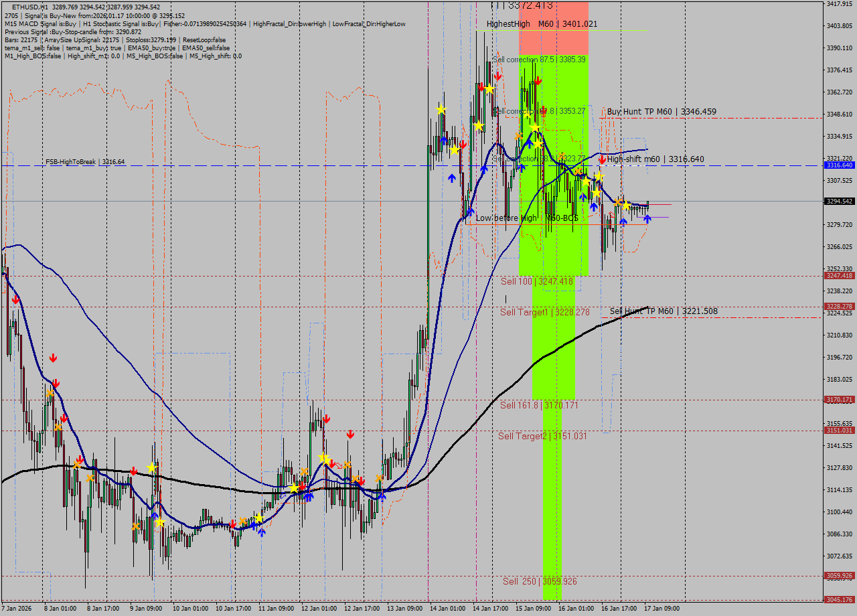This screenshot has height=616, width=857.
Task: Select the Sell Hunt TP M60 label
Action: point(664,311)
